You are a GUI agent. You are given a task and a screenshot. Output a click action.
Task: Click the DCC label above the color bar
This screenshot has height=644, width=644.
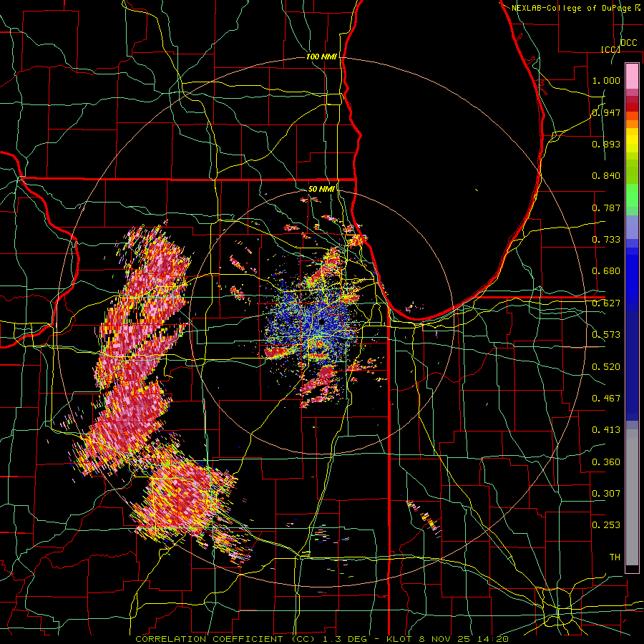628,43
